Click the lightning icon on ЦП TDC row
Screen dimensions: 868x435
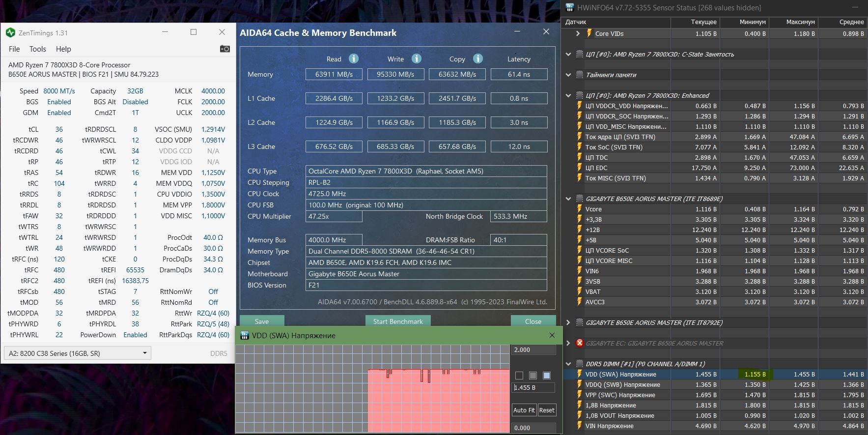580,157
